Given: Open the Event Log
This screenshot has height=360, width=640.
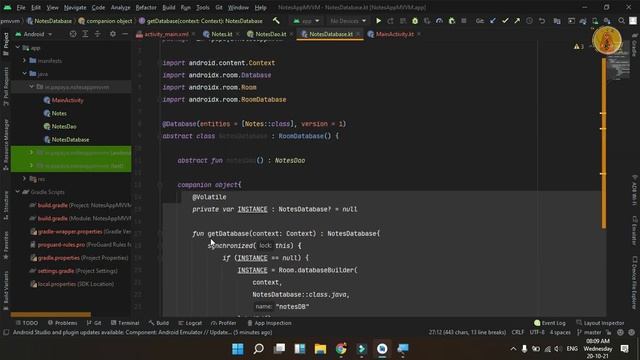Looking at the screenshot, I should pos(550,323).
